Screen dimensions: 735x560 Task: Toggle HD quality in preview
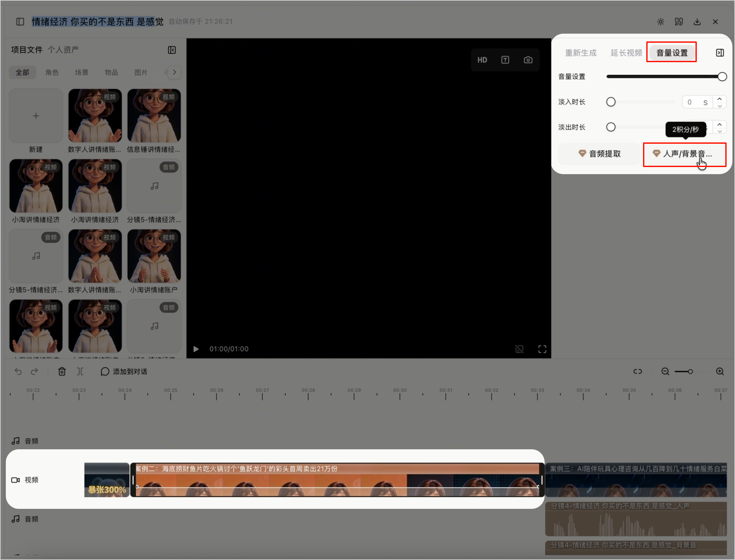[482, 60]
